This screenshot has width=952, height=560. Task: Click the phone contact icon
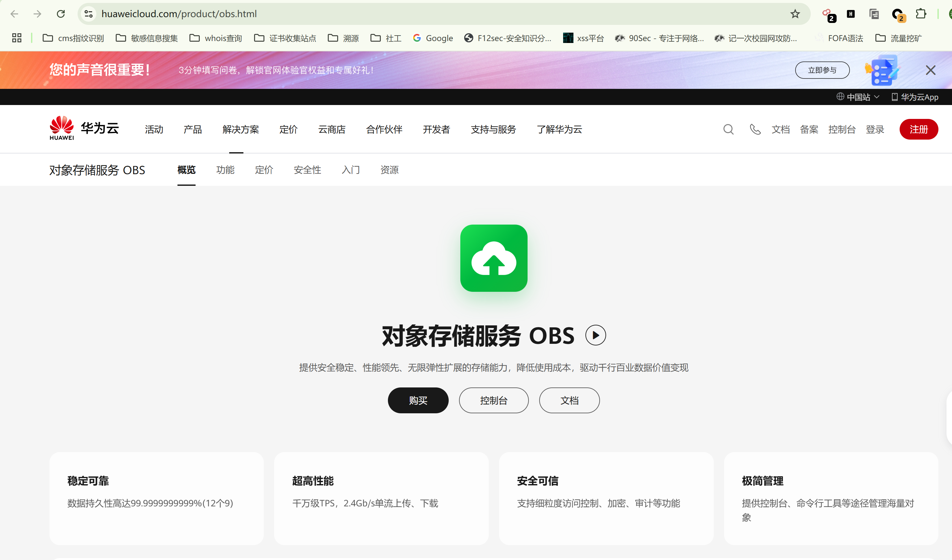point(755,130)
